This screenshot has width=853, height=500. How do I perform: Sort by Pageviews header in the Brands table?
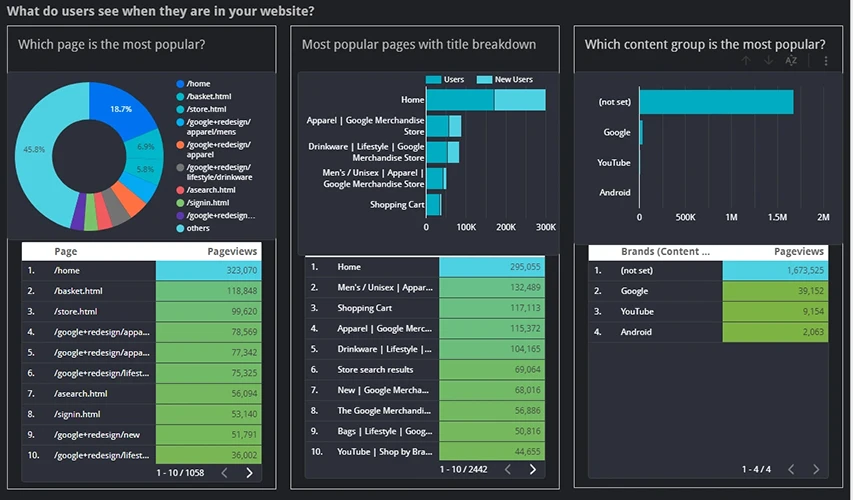(799, 251)
